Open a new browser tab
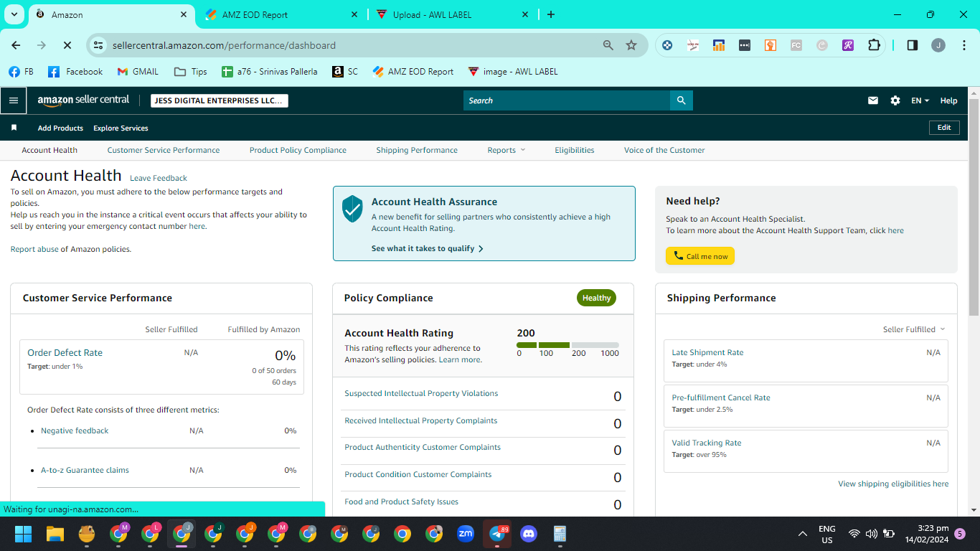This screenshot has width=980, height=551. (551, 14)
